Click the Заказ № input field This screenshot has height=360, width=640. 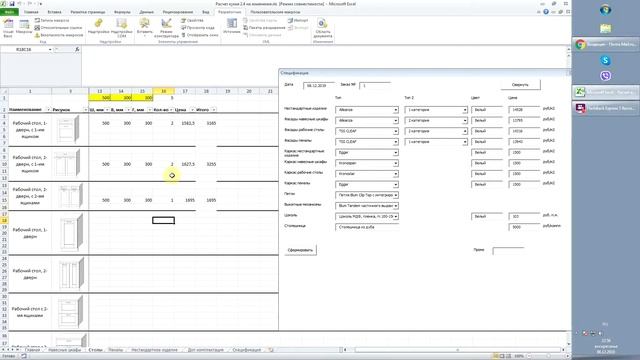tap(375, 86)
